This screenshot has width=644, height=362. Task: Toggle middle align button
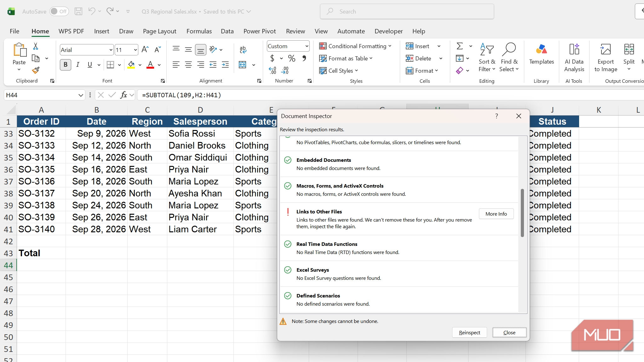[188, 49]
